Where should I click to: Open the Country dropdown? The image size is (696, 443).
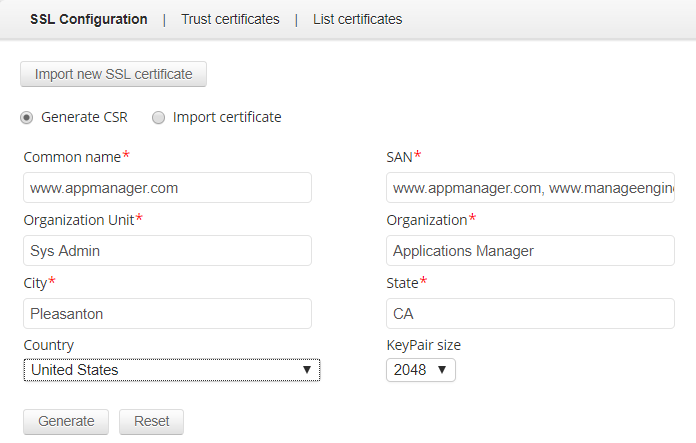tap(171, 370)
